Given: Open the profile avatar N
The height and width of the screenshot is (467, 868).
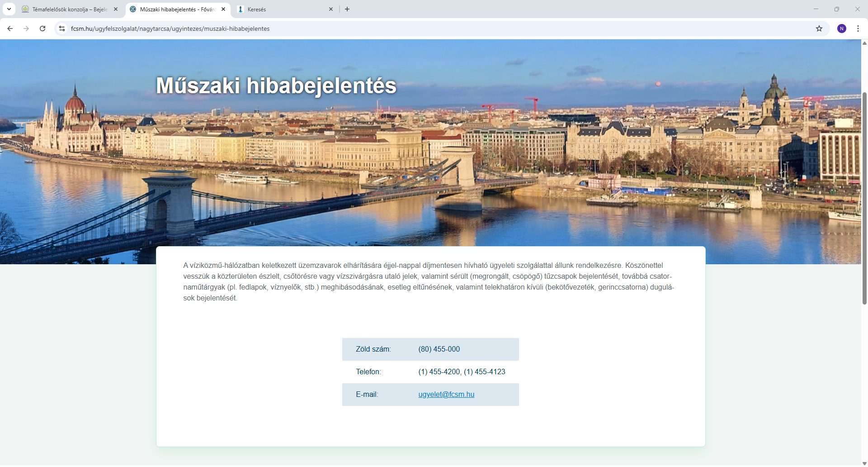Looking at the screenshot, I should 842,29.
